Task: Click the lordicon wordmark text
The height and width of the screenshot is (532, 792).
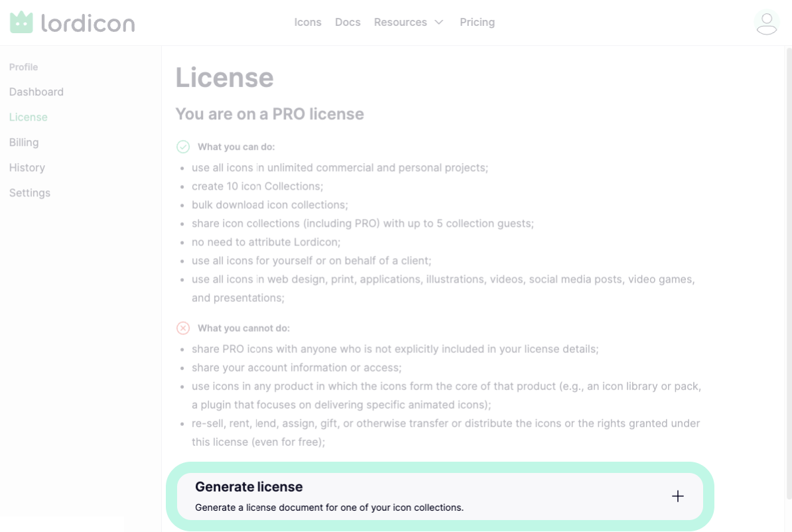Action: pyautogui.click(x=88, y=23)
